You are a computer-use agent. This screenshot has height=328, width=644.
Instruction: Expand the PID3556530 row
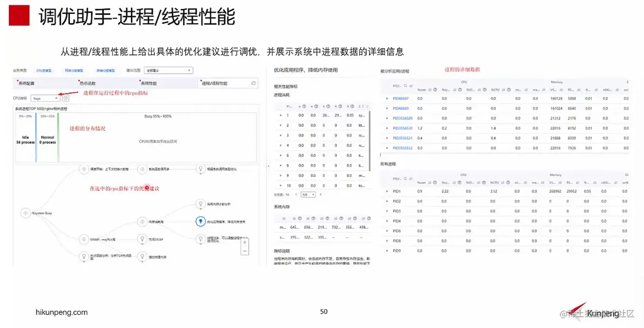tap(387, 128)
